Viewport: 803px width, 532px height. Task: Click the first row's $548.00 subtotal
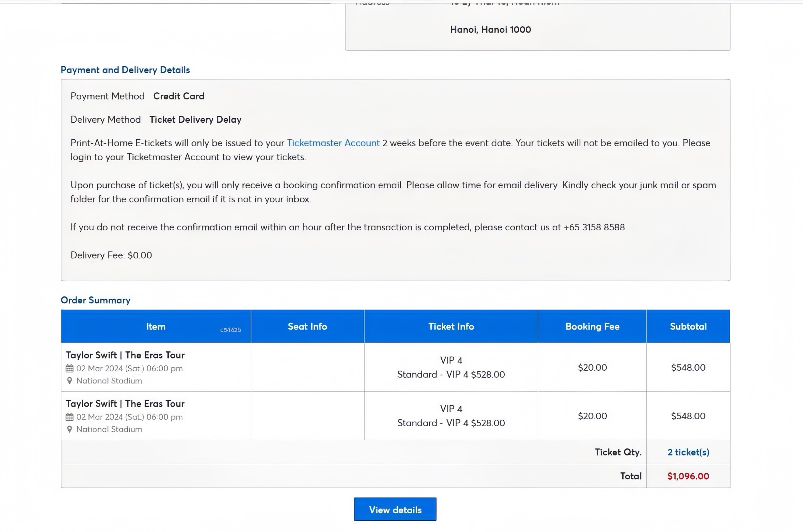688,367
